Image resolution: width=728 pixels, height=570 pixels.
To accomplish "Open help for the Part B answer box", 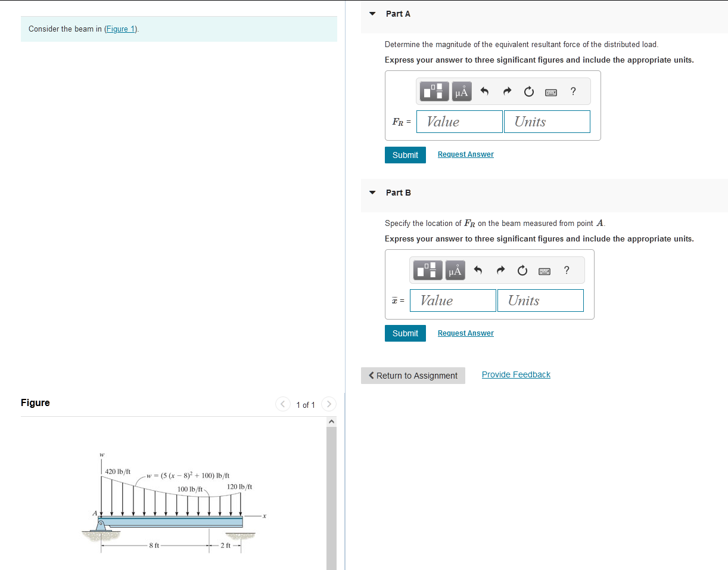I will click(x=566, y=270).
